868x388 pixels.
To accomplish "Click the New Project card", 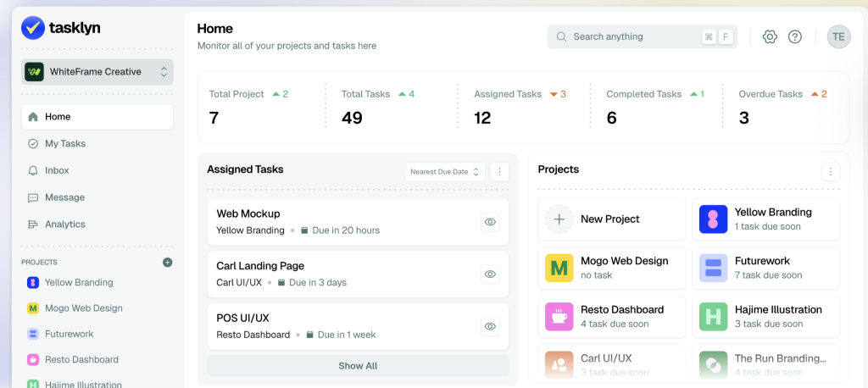I will click(611, 219).
